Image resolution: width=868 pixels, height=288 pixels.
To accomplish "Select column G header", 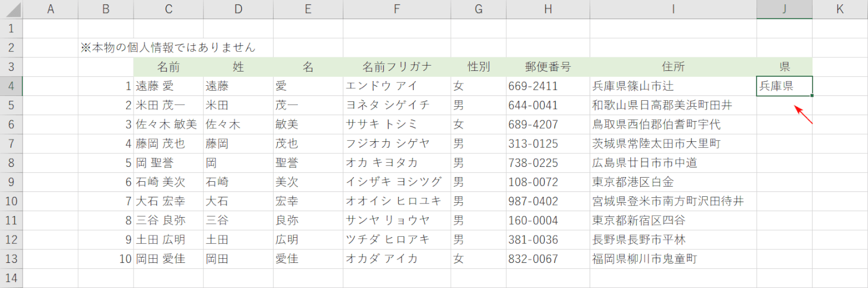I will pyautogui.click(x=479, y=9).
